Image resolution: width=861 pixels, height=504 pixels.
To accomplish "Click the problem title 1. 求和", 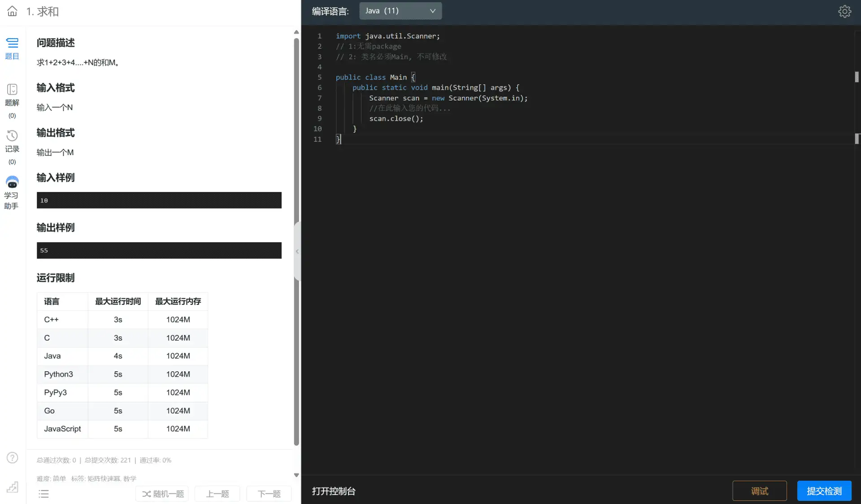I will (x=42, y=11).
